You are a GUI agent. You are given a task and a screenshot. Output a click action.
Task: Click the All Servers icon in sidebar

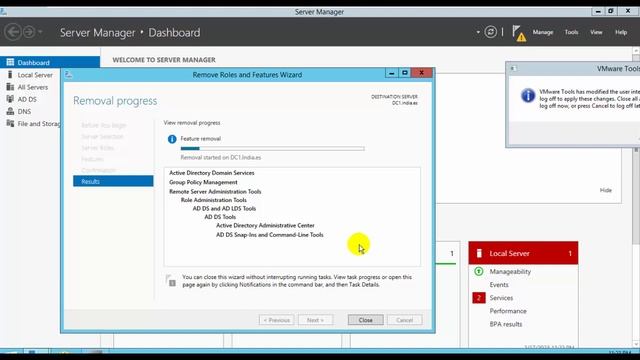(x=10, y=87)
